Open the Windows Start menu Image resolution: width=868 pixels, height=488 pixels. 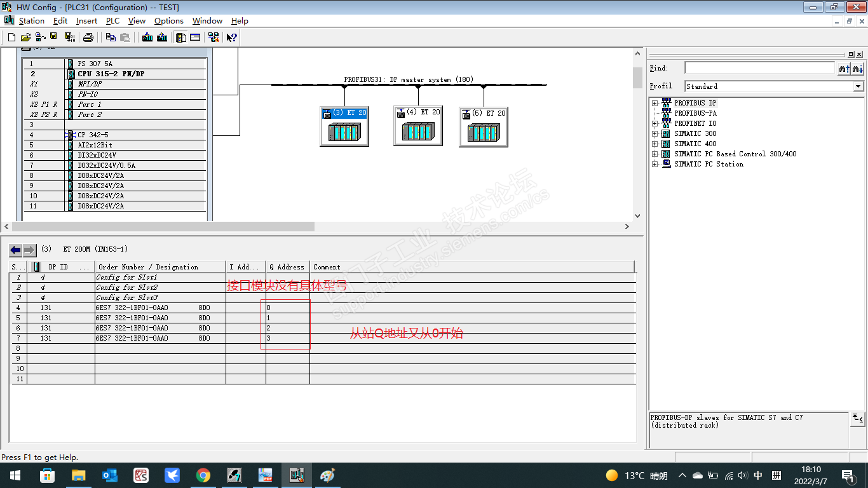(15, 475)
